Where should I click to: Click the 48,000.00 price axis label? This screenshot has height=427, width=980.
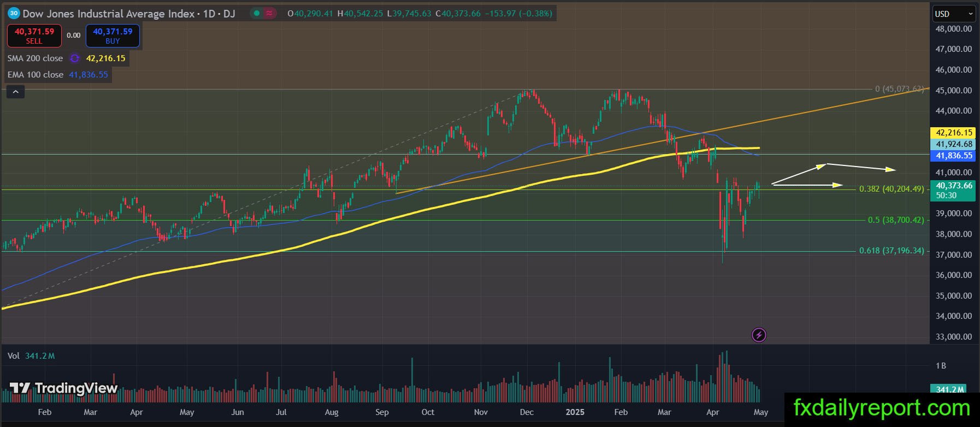coord(954,29)
